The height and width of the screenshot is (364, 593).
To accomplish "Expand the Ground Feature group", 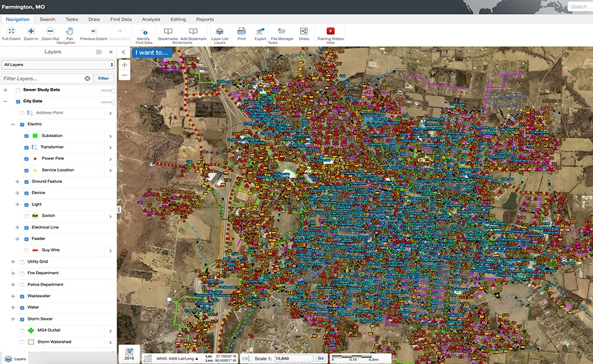I will point(17,182).
